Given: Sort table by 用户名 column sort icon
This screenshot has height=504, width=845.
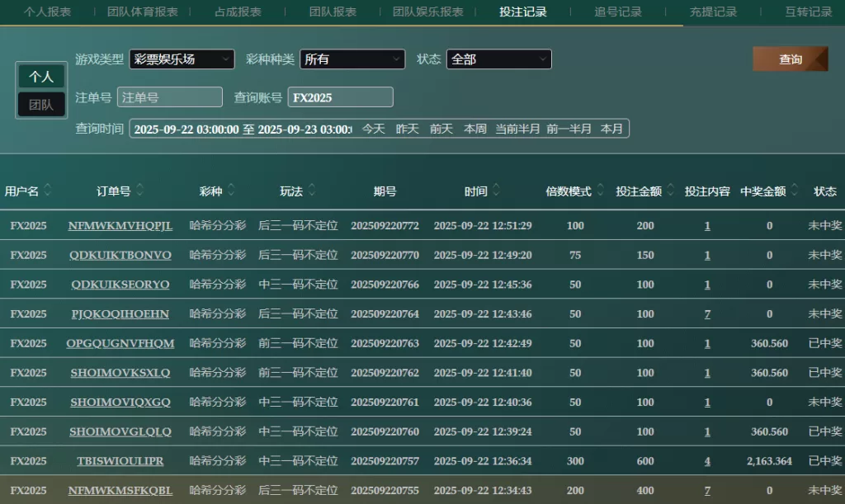Looking at the screenshot, I should (x=48, y=191).
